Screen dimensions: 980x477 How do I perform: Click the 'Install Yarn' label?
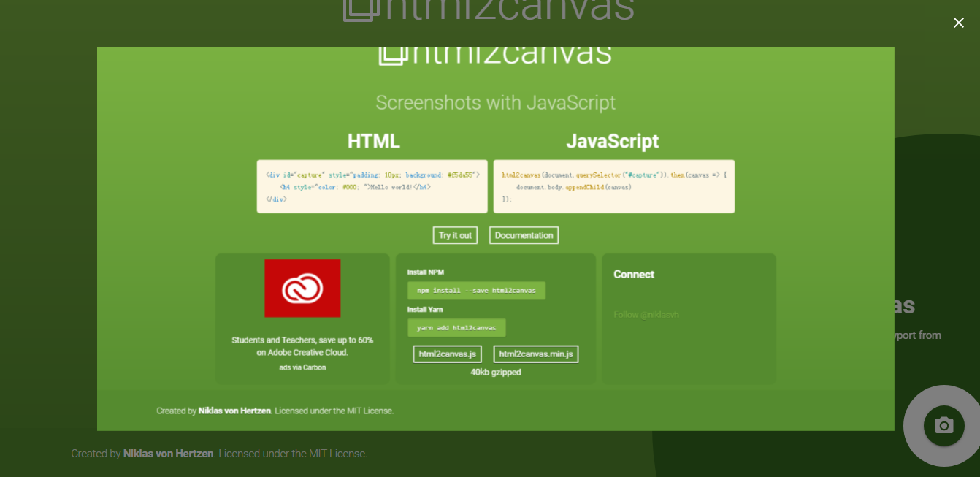click(425, 309)
